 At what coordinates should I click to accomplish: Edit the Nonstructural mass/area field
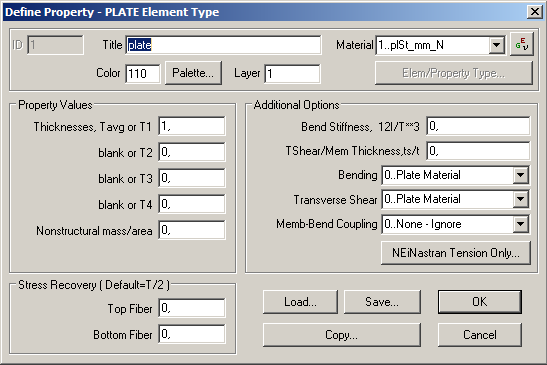coord(192,230)
